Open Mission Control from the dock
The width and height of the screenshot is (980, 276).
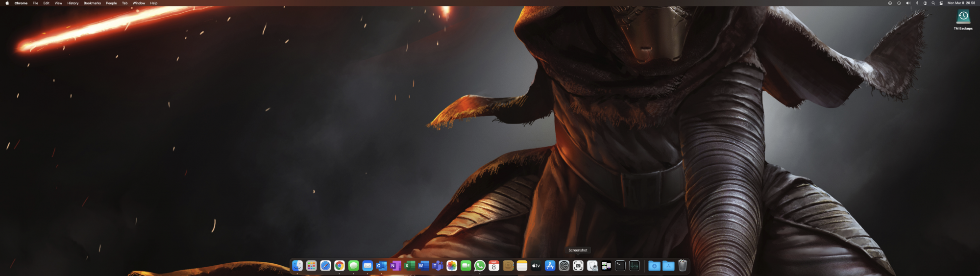click(x=606, y=266)
